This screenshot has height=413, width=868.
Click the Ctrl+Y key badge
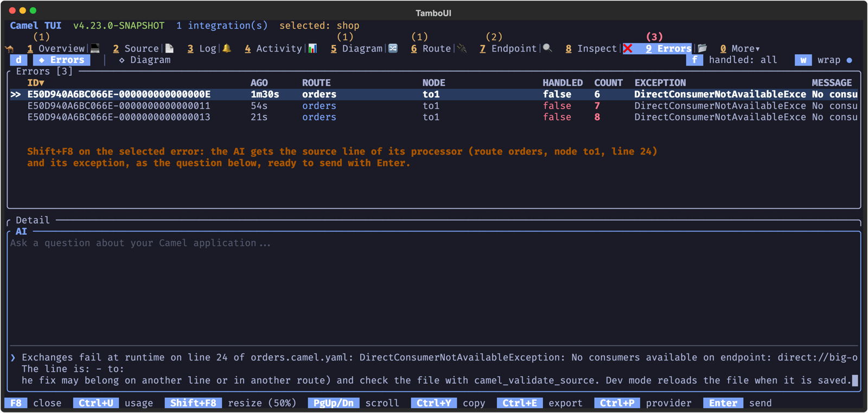click(434, 403)
